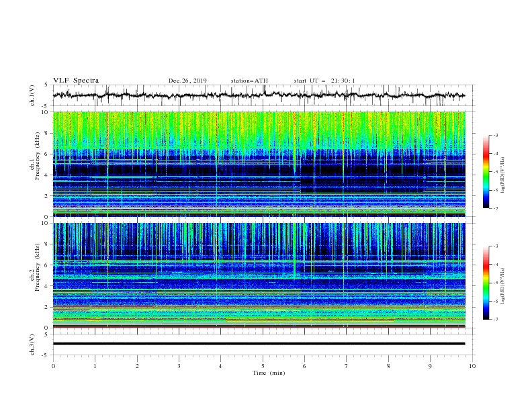Image resolution: width=532 pixels, height=411 pixels.
Task: Click the "station=ATH" label
Action: coord(249,81)
